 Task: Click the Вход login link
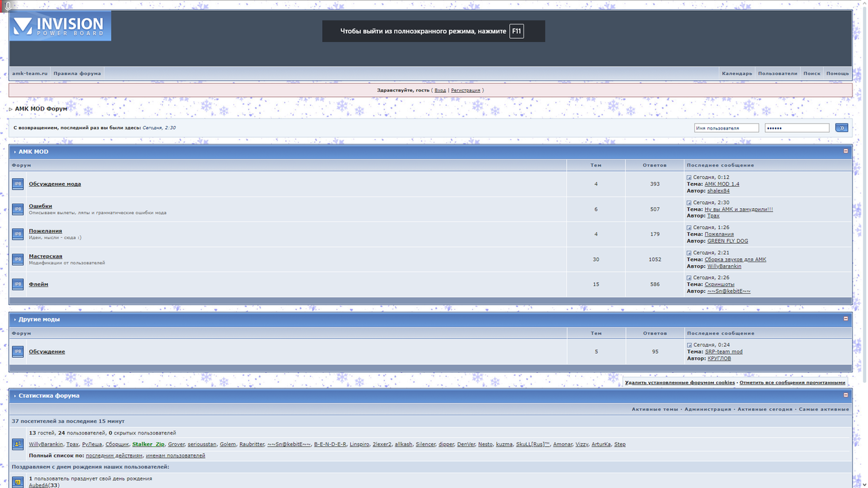point(440,90)
